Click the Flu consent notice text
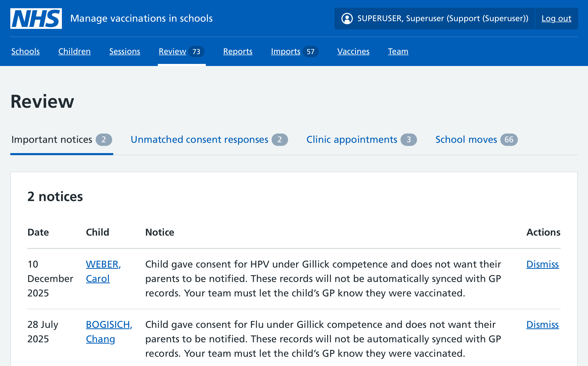Screen dimensions: 588x366 pos(323,339)
